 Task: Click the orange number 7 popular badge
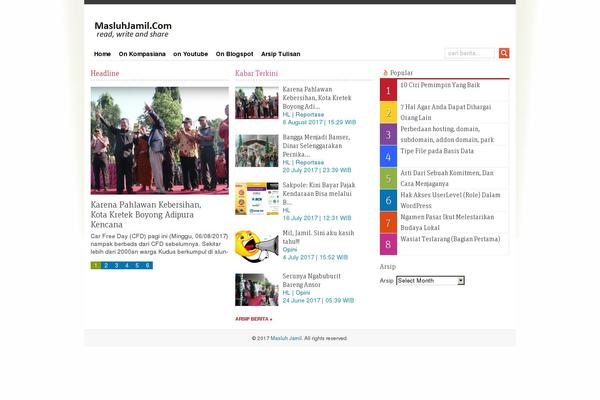388,222
